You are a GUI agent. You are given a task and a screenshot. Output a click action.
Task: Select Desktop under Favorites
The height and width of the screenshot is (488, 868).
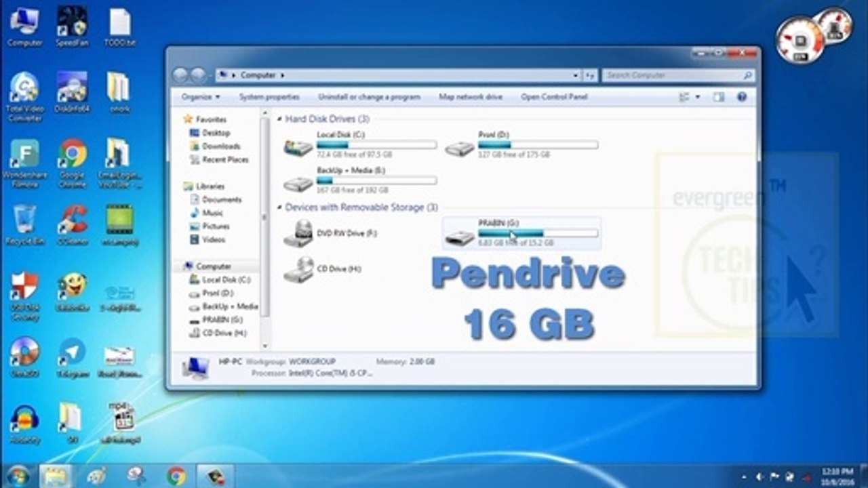210,133
